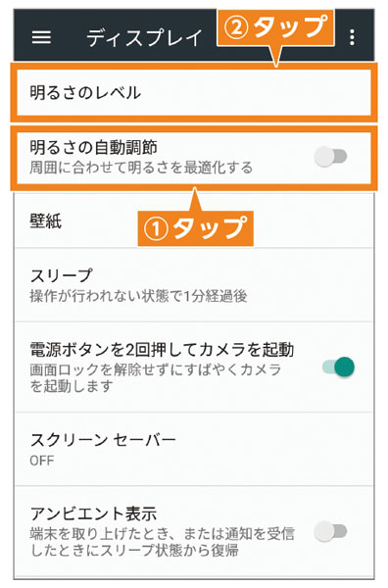The width and height of the screenshot is (388, 588).
Task: Tap the アンビエント表示 label text
Action: point(93,514)
